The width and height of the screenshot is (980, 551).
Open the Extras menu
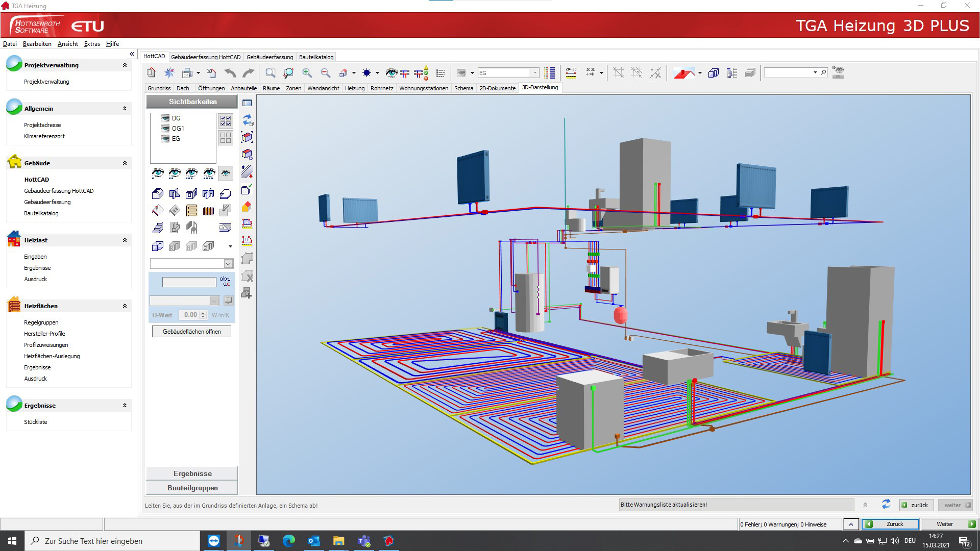(x=92, y=44)
